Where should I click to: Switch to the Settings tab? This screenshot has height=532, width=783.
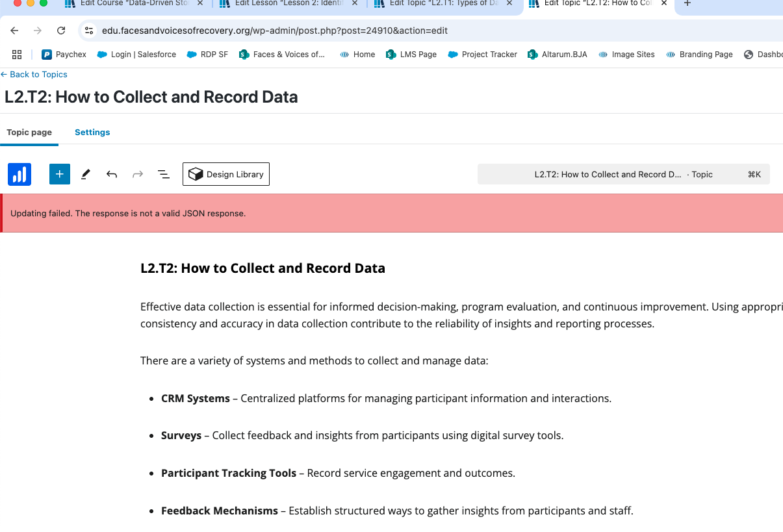92,133
